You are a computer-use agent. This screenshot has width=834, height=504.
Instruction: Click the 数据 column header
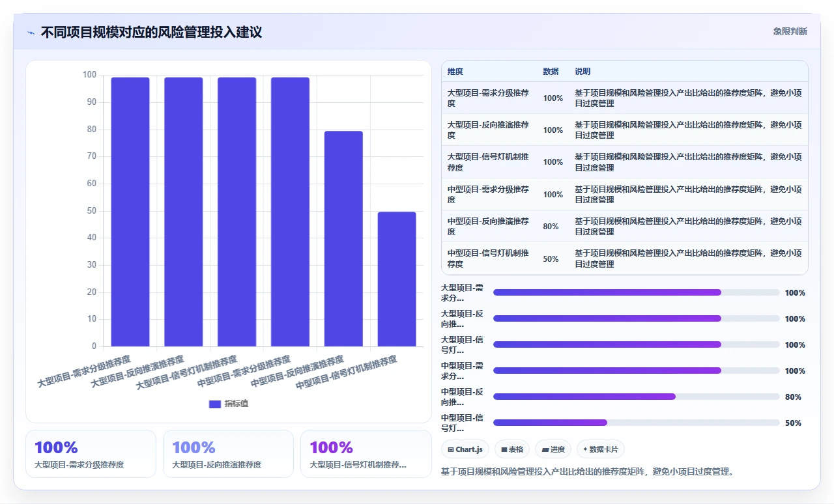[551, 72]
